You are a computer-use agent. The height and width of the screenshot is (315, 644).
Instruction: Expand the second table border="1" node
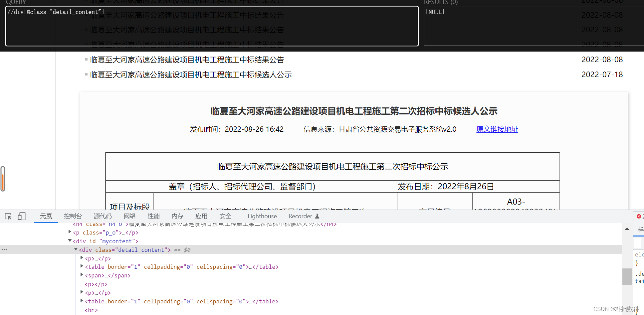pos(82,301)
